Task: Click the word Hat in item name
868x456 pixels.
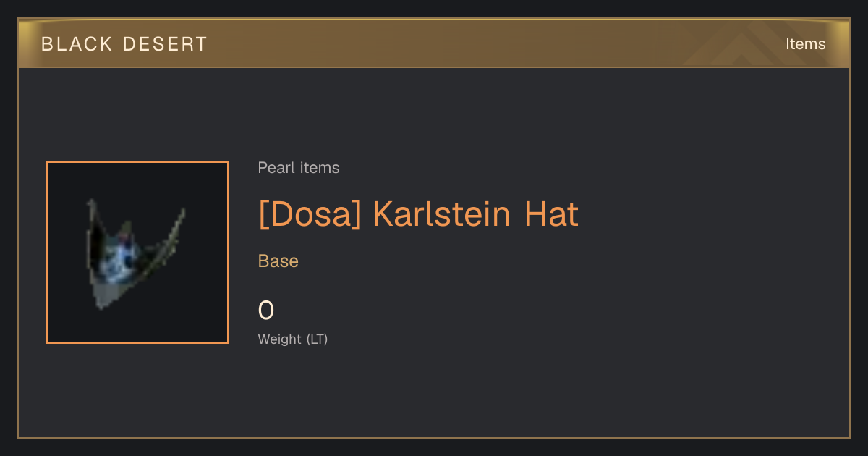Action: point(552,214)
